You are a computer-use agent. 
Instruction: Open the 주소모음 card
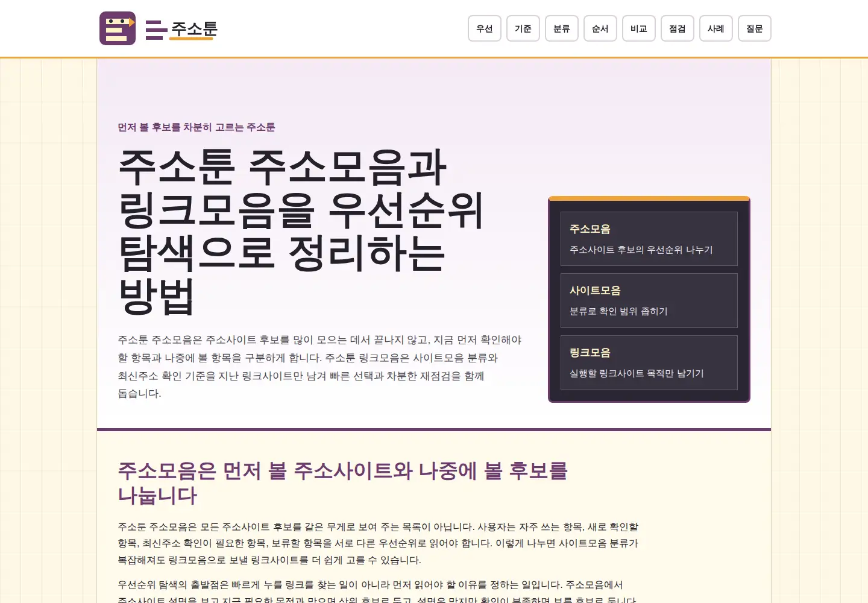point(649,239)
